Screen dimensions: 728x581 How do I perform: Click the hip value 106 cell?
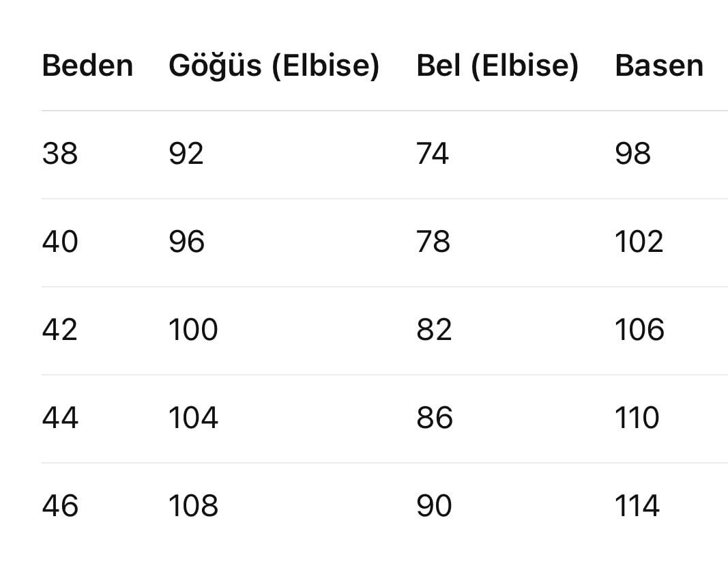(639, 330)
